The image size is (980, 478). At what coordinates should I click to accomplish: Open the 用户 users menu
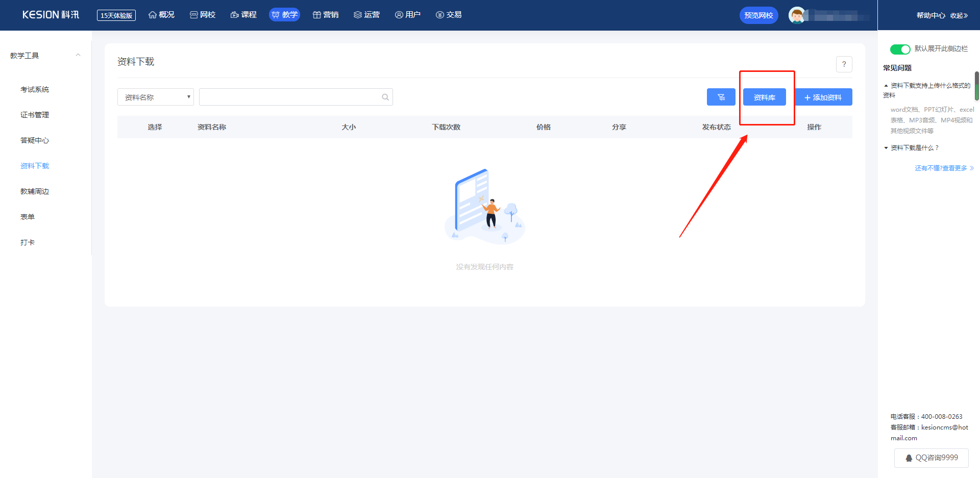tap(408, 15)
